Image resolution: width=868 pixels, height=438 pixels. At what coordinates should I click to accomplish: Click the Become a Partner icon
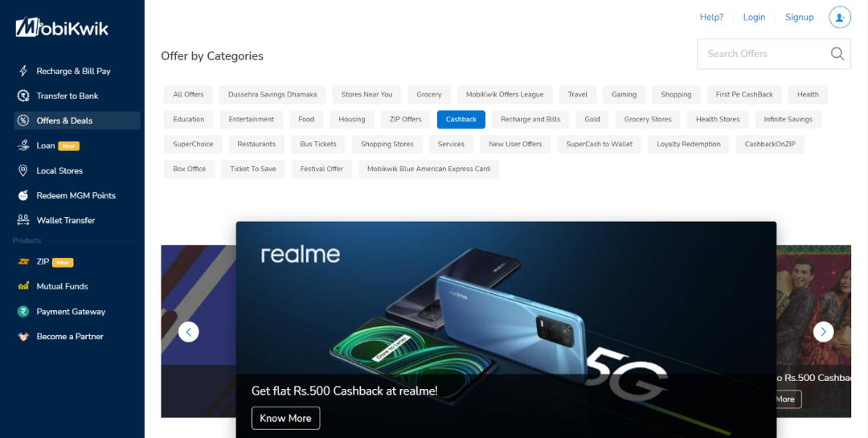pyautogui.click(x=23, y=336)
